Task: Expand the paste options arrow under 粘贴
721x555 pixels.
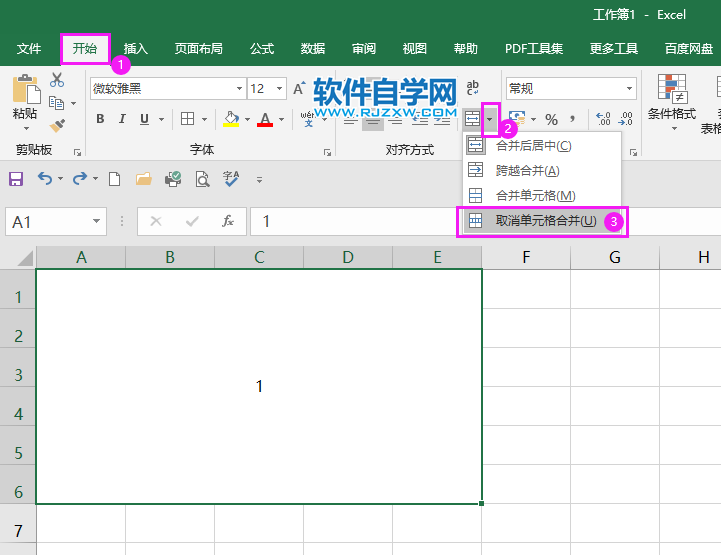Action: (x=26, y=128)
